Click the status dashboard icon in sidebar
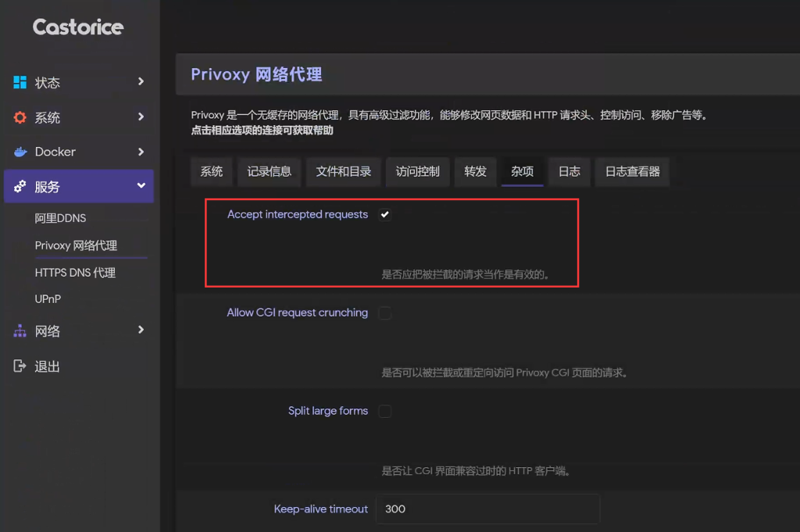The width and height of the screenshot is (800, 532). click(x=20, y=82)
